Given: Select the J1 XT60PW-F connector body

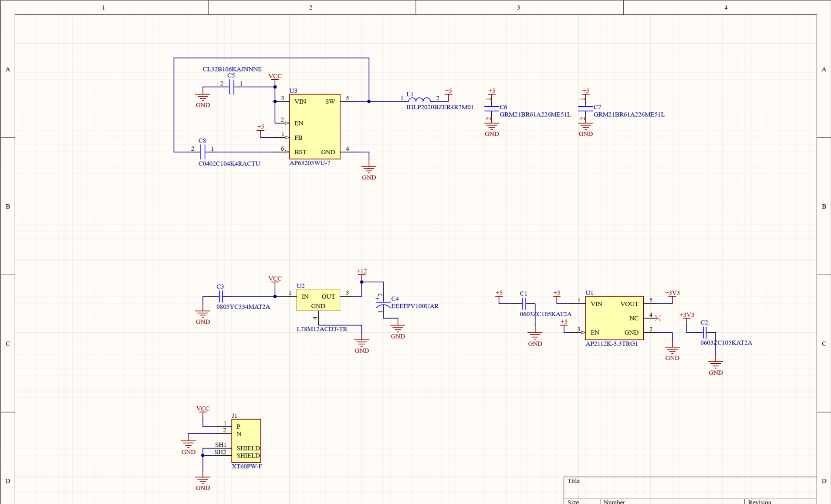Looking at the screenshot, I should click(246, 441).
